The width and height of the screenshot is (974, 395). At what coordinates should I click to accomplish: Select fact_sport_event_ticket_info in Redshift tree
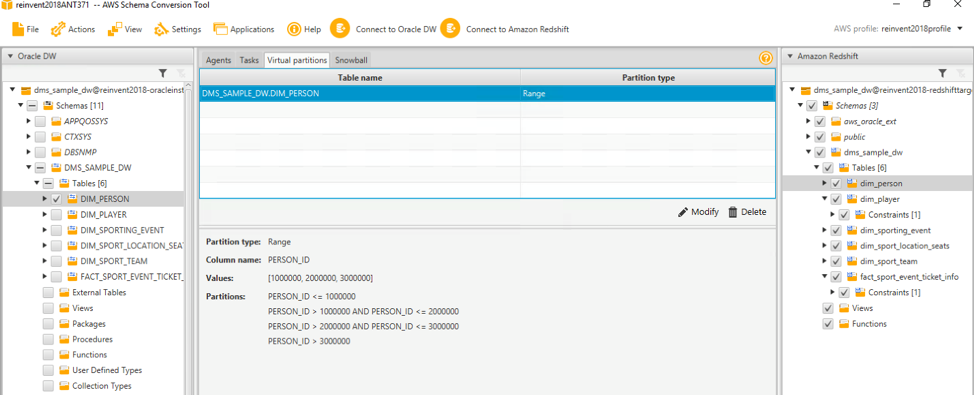coord(909,276)
